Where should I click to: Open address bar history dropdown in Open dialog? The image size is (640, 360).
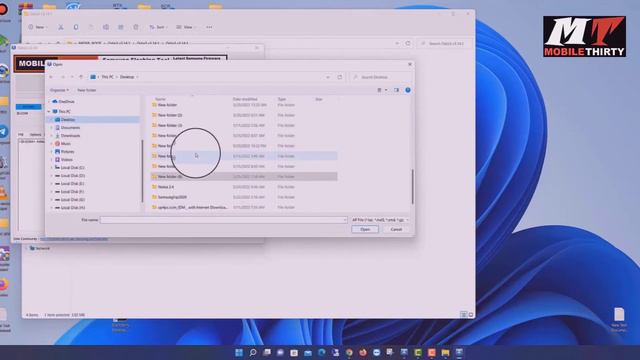click(x=328, y=77)
